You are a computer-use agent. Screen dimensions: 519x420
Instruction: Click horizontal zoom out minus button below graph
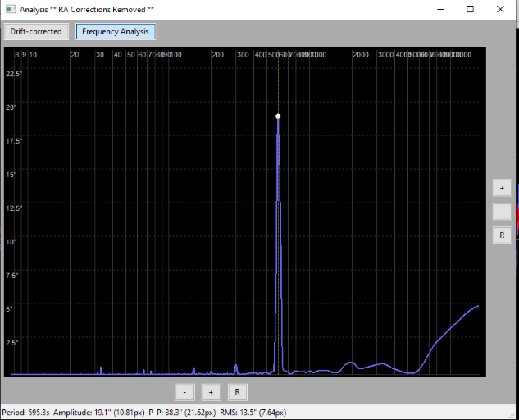184,392
